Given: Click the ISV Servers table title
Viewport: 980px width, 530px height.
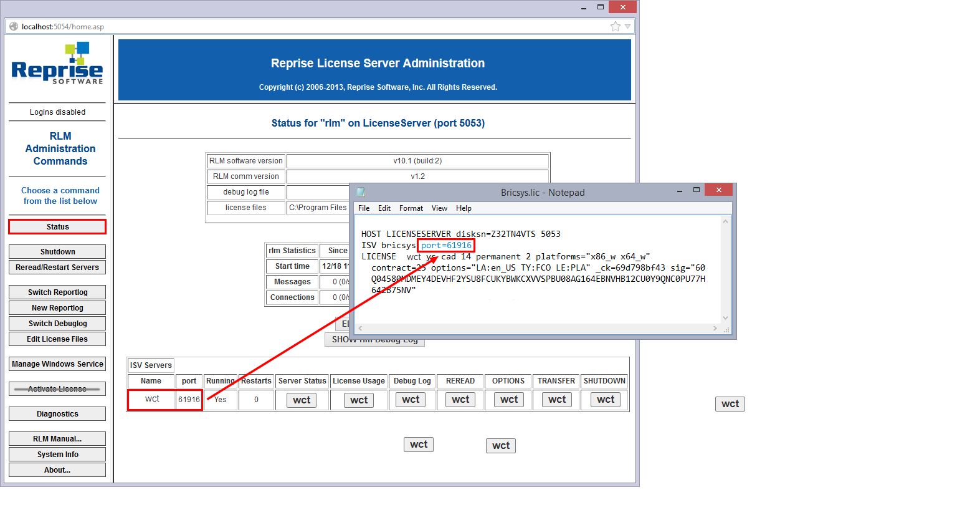Looking at the screenshot, I should [151, 365].
